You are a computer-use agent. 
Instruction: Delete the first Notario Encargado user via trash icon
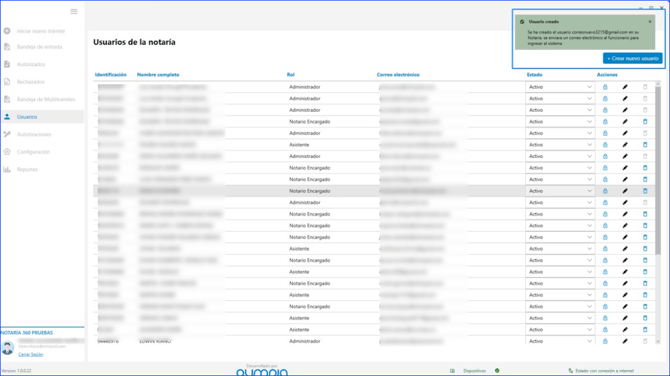pyautogui.click(x=645, y=122)
